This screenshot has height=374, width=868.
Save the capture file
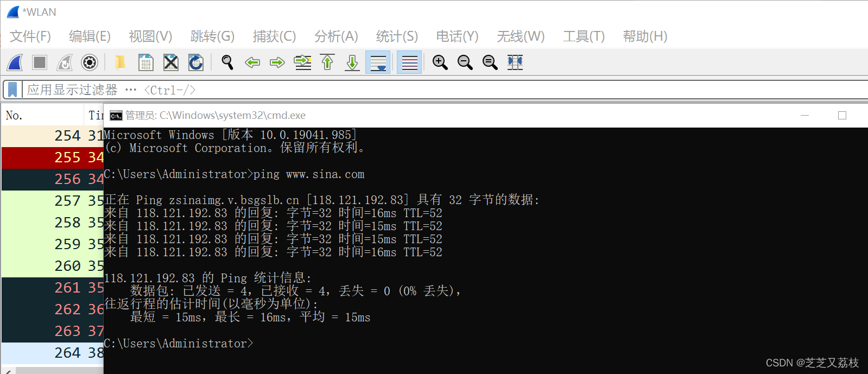[x=145, y=62]
